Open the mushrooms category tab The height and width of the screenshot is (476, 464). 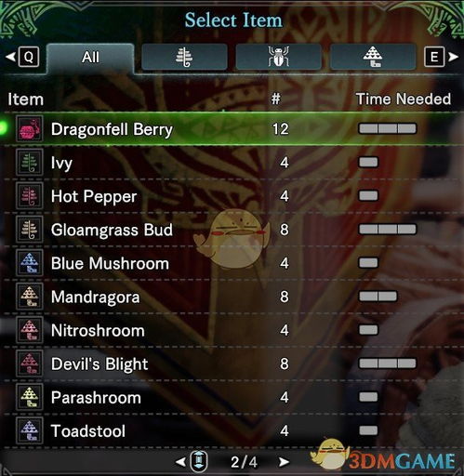coord(373,57)
